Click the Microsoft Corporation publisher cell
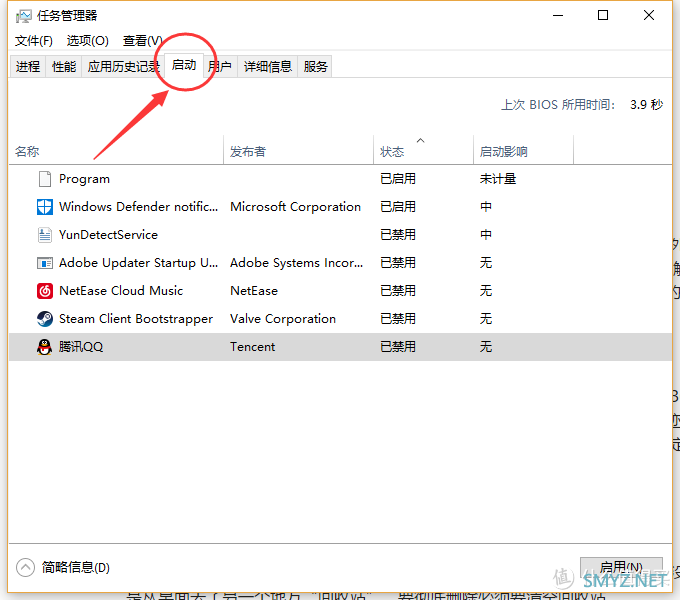The height and width of the screenshot is (600, 680). click(x=295, y=207)
